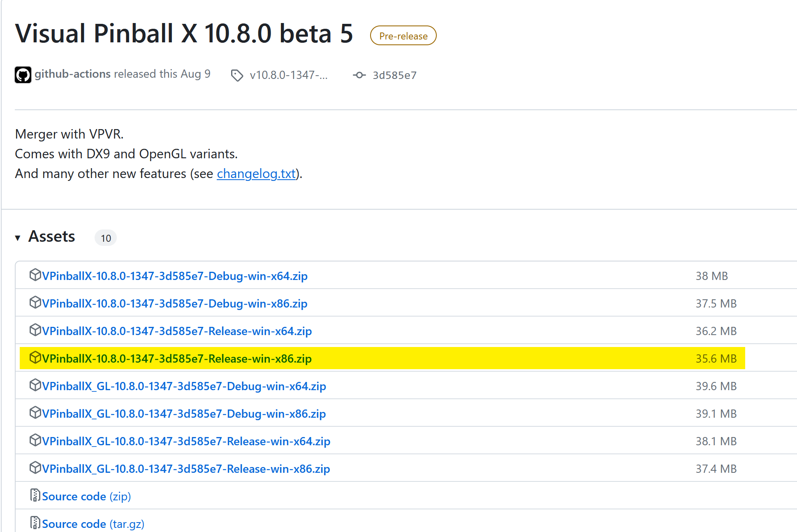
Task: Click the package icon beside Release-win-x64.zip
Action: [x=35, y=331]
